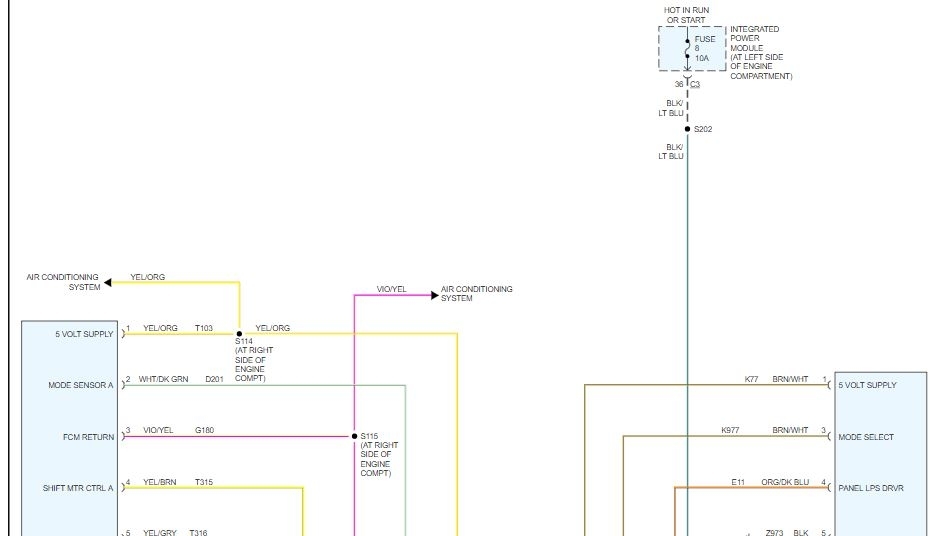Click AIR CONDITIONING SYSTEM label by YEL/ORG arrow
This screenshot has height=536, width=933.
(62, 282)
